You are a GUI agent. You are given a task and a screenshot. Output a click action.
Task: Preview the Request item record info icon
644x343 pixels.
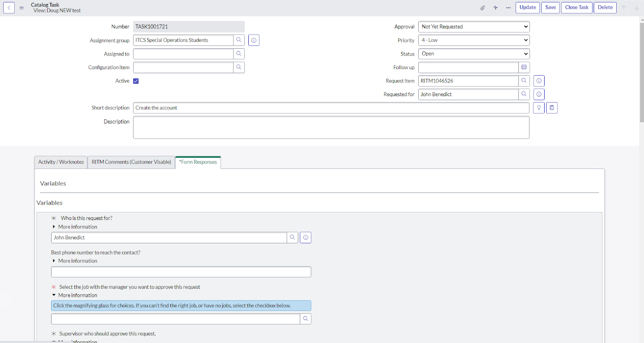click(539, 81)
